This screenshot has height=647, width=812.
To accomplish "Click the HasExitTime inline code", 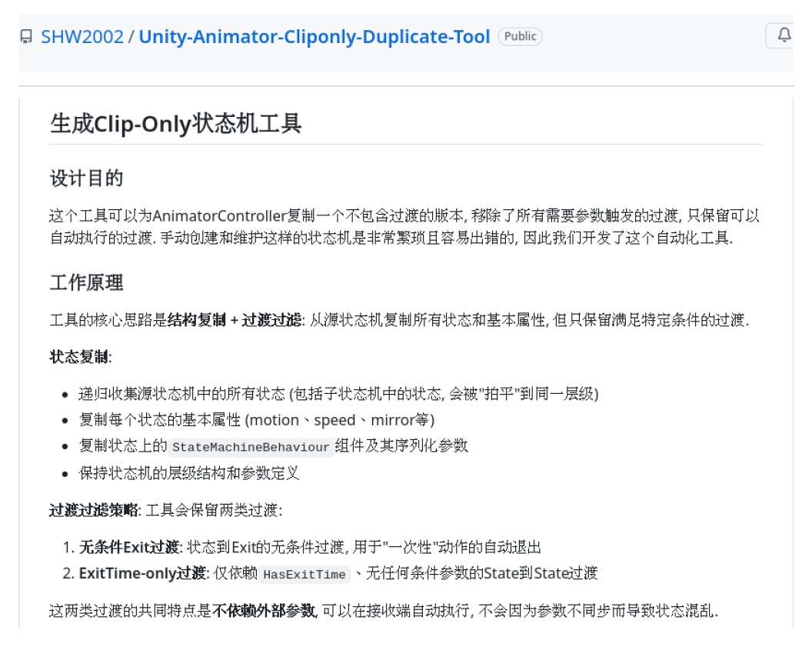I will click(304, 575).
